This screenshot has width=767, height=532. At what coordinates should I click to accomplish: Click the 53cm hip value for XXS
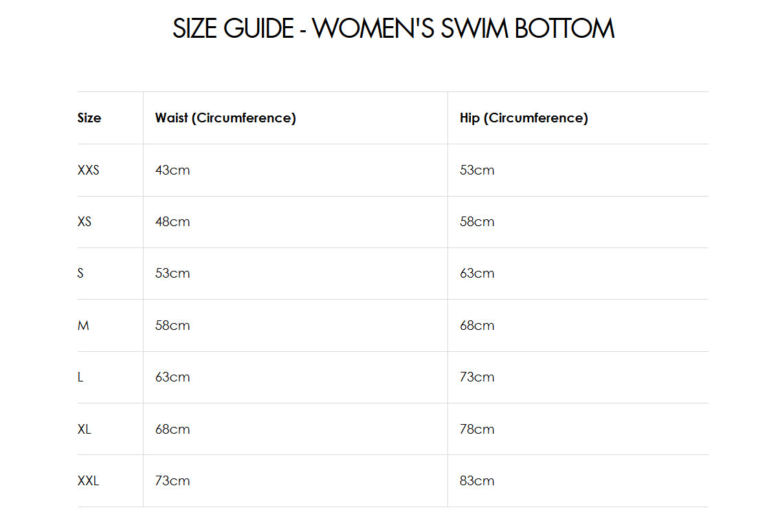(477, 170)
